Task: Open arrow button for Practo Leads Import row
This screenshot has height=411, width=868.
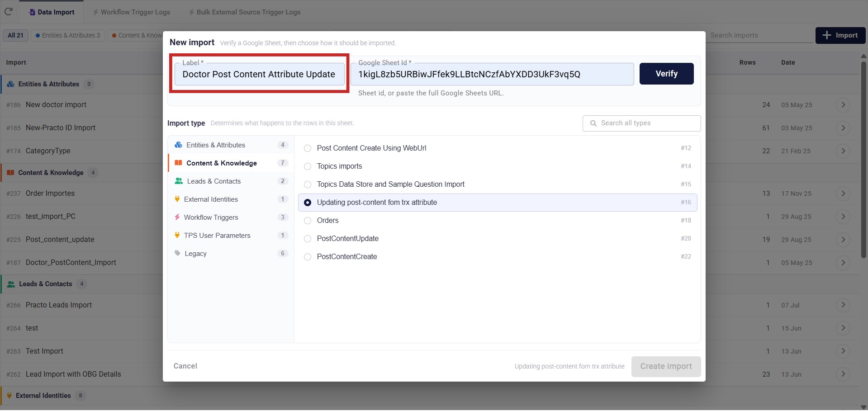Action: pyautogui.click(x=843, y=305)
